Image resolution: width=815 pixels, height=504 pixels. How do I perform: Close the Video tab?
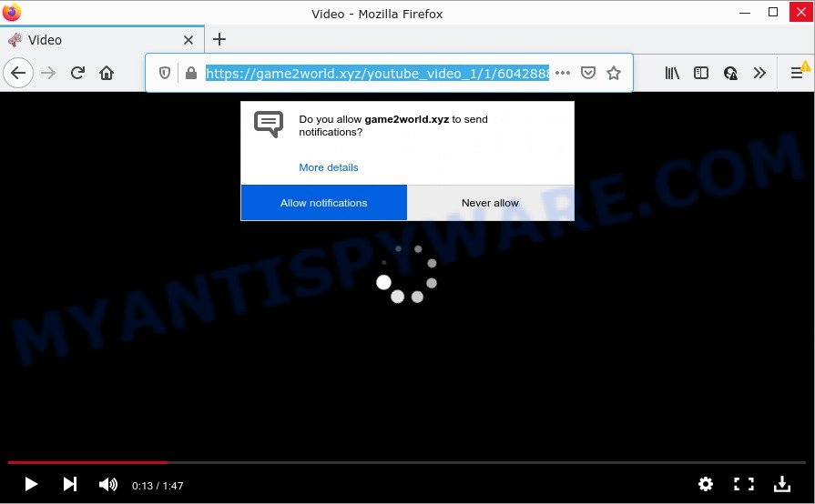[x=188, y=40]
